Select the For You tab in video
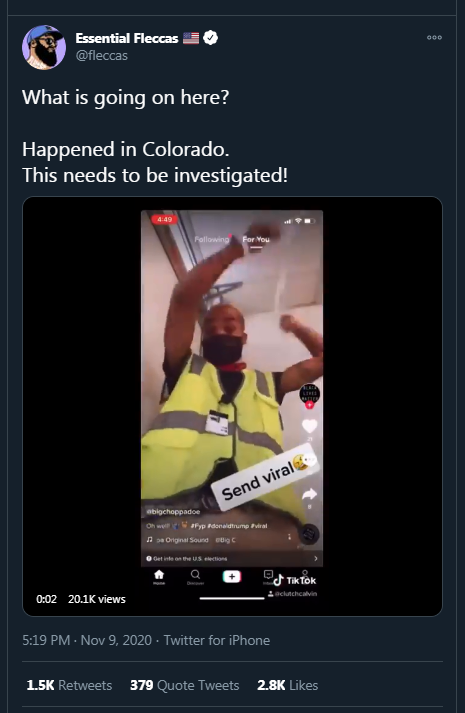This screenshot has height=713, width=465. click(x=256, y=239)
